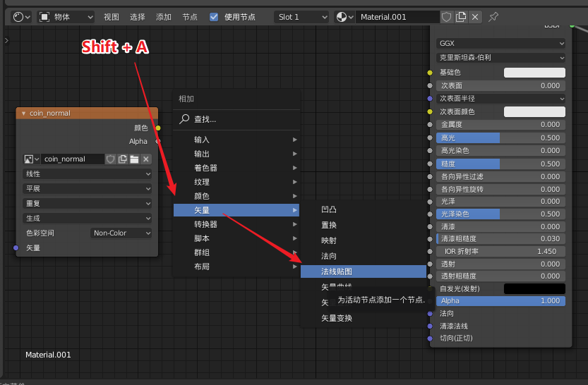Open the 克里斯坦森-伯利 subsurface method dropdown
Image resolution: width=588 pixels, height=385 pixels.
[x=500, y=58]
